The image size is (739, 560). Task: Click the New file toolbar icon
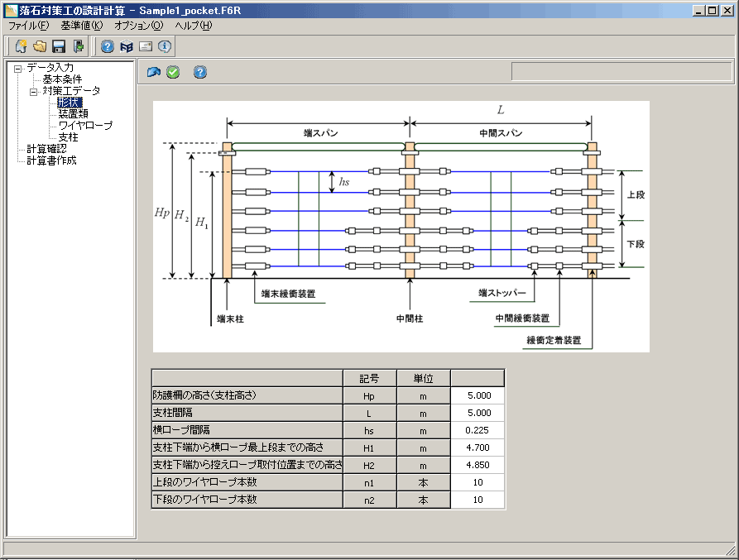(x=21, y=46)
